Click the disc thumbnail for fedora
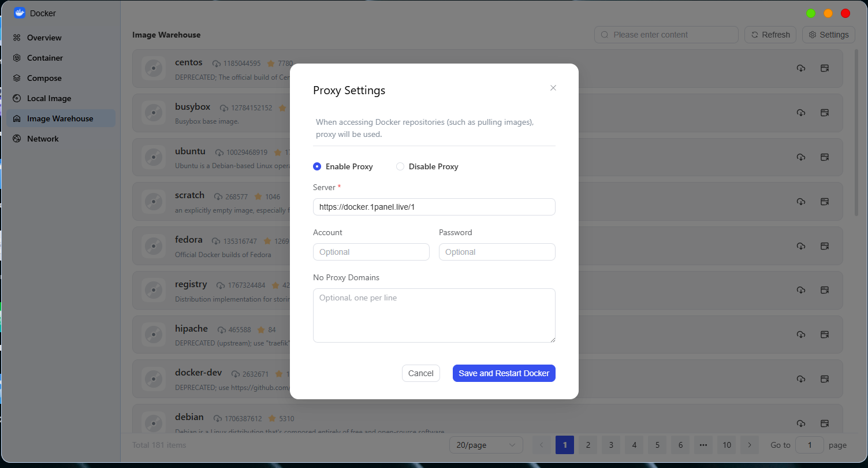Screen dimensions: 868x468 153,246
